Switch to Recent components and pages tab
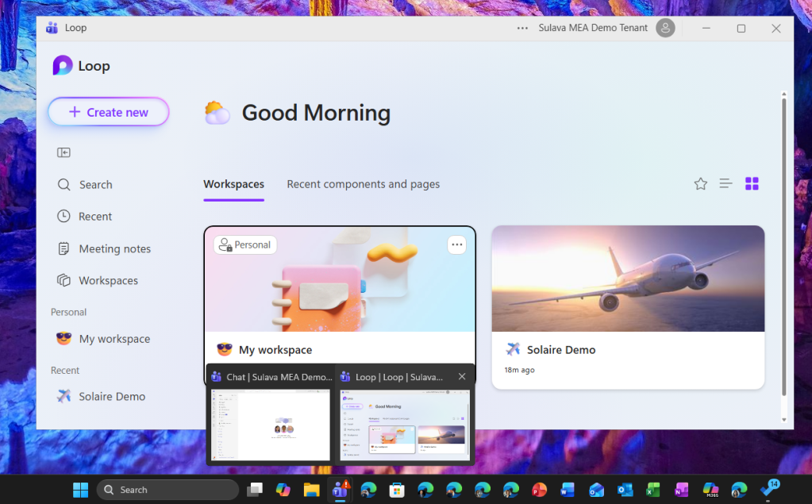Viewport: 812px width, 504px height. point(363,184)
